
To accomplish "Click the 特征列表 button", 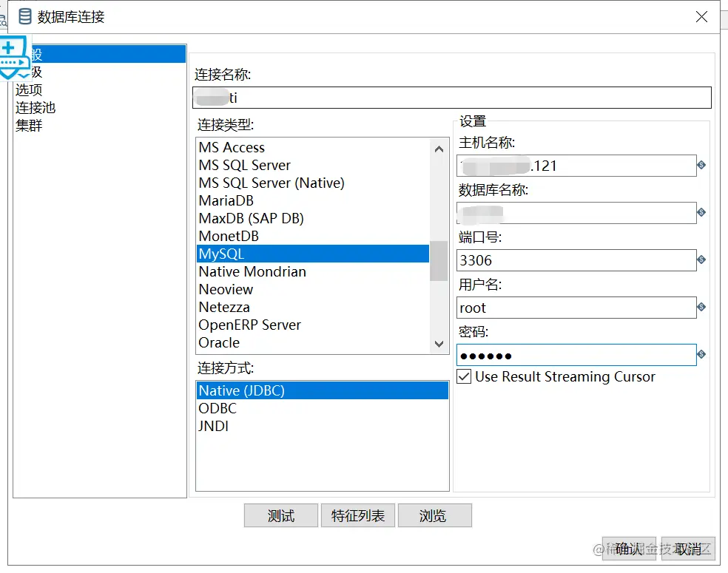I will coord(358,515).
